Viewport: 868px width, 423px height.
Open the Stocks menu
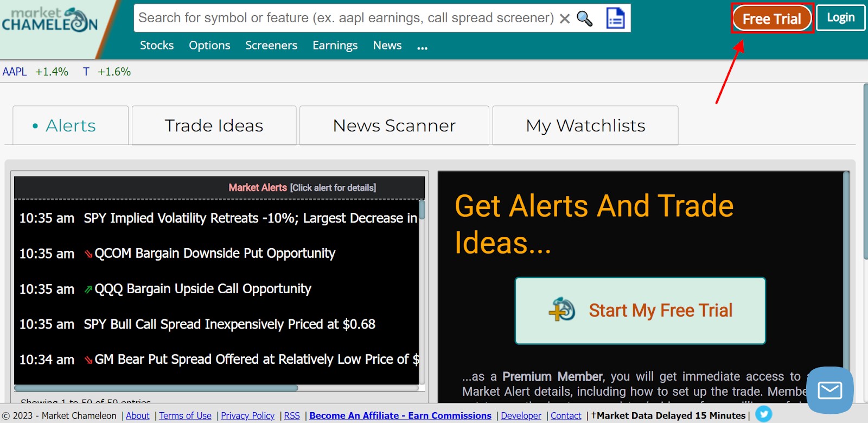point(157,46)
